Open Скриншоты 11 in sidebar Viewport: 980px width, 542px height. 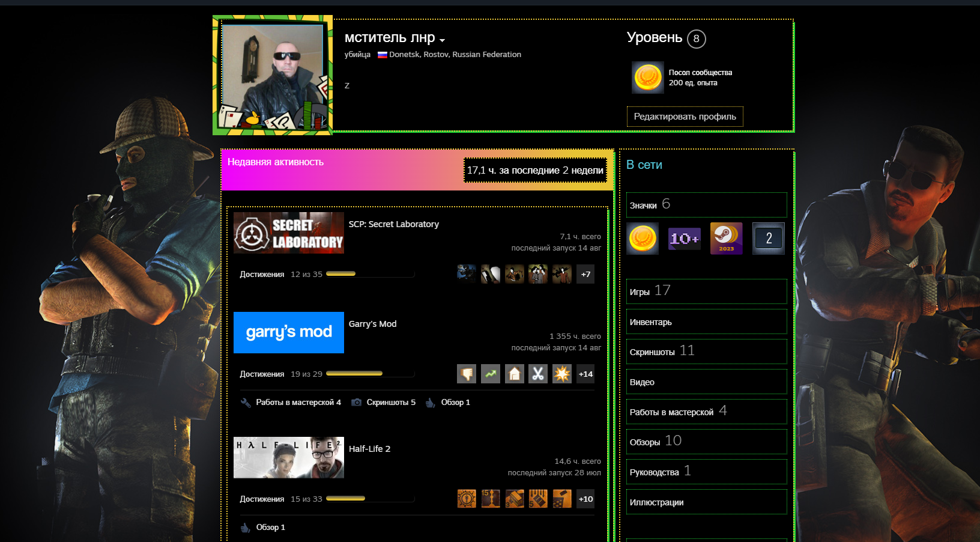pyautogui.click(x=706, y=352)
